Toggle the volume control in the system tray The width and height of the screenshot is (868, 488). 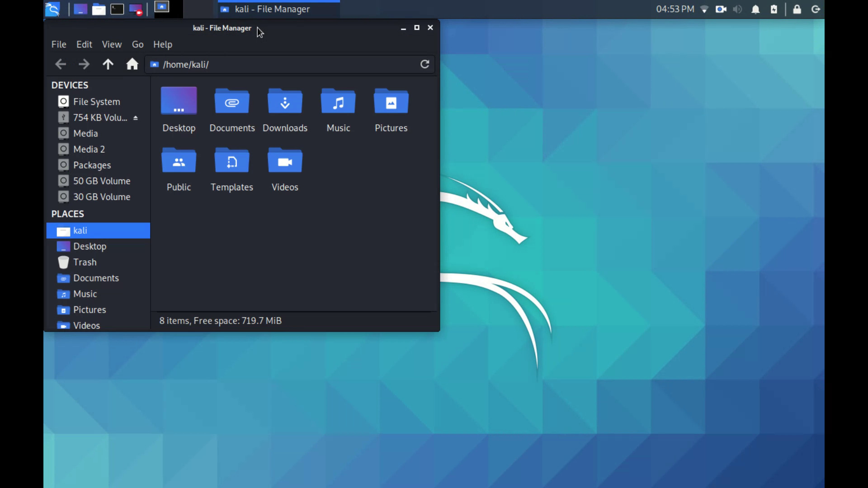pyautogui.click(x=737, y=9)
